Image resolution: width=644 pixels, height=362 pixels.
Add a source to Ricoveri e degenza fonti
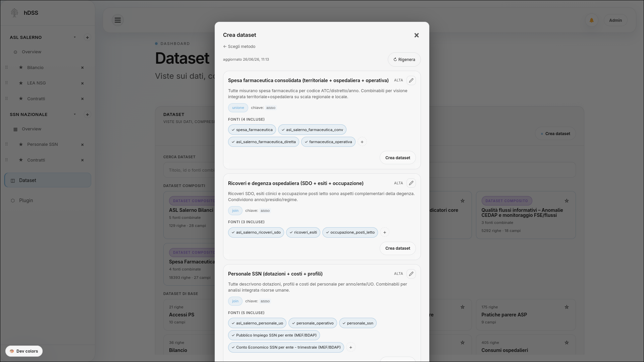coord(385,233)
